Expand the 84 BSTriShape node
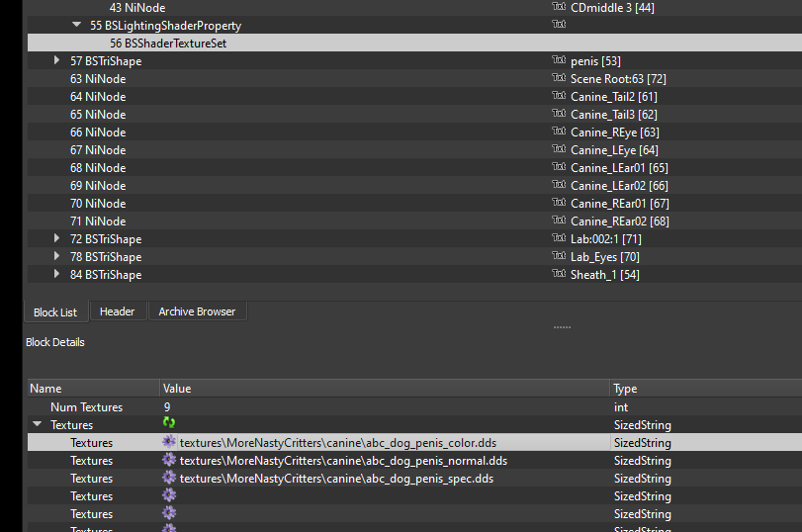 [x=56, y=274]
